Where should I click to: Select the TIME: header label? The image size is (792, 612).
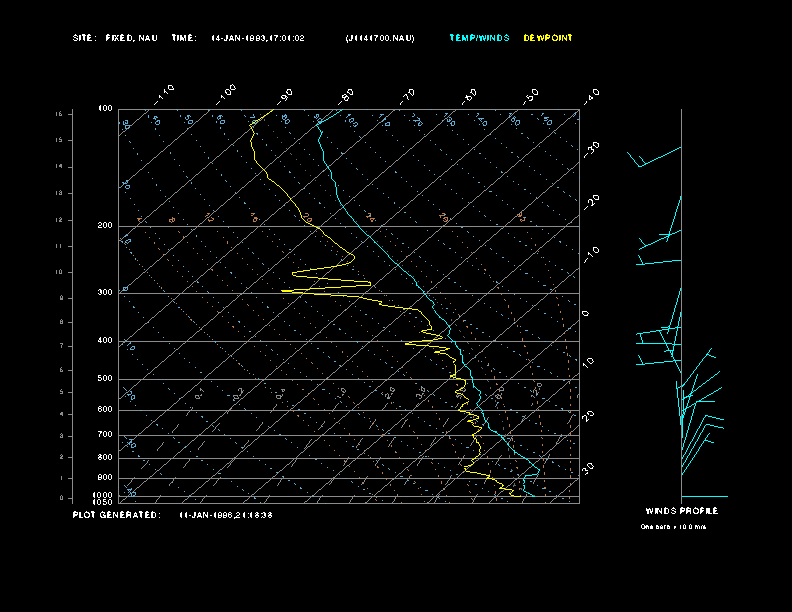tap(184, 38)
